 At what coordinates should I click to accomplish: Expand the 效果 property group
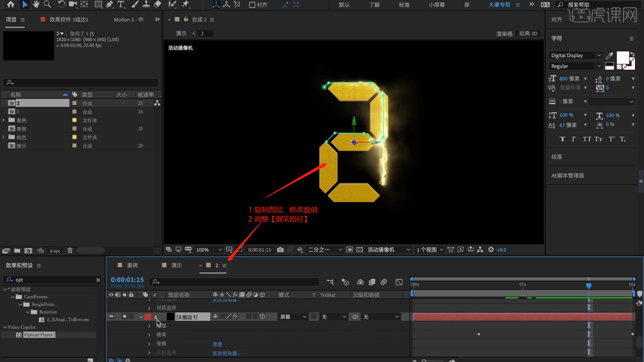pyautogui.click(x=149, y=335)
